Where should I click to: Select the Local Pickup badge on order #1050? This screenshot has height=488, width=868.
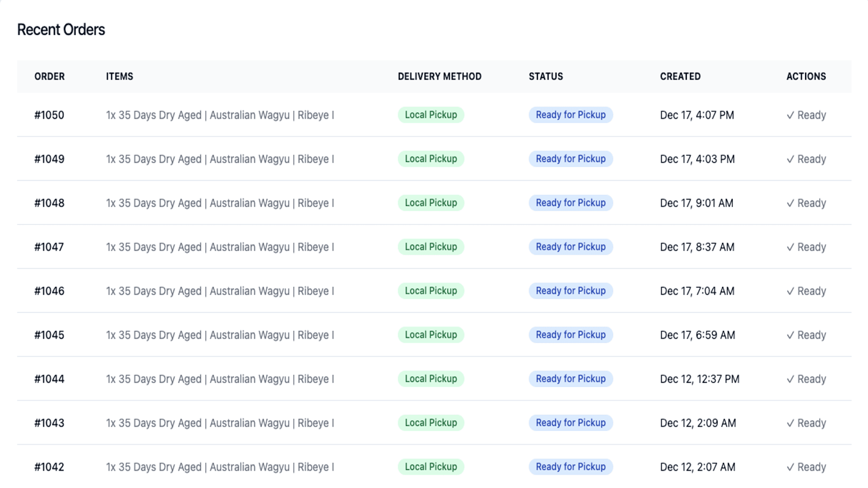click(x=431, y=115)
